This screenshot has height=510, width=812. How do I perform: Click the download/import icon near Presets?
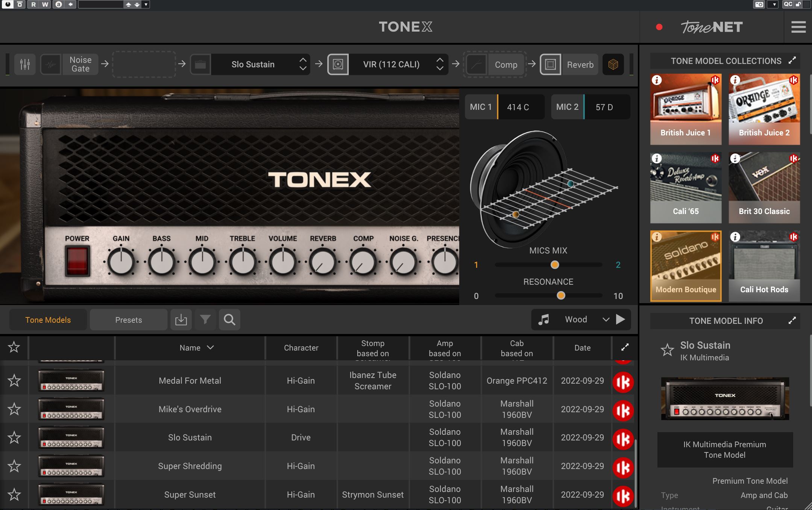click(x=181, y=319)
